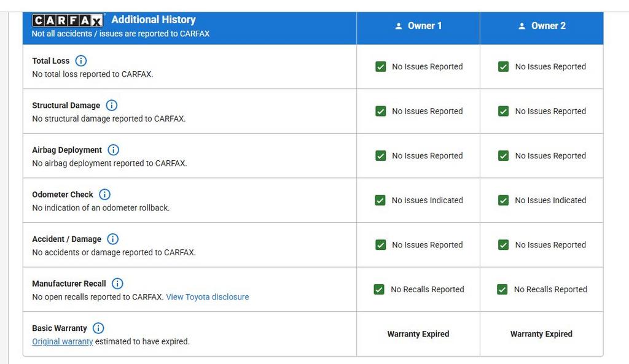
Task: Open the Manufacturer Recall info icon
Action: coord(117,284)
